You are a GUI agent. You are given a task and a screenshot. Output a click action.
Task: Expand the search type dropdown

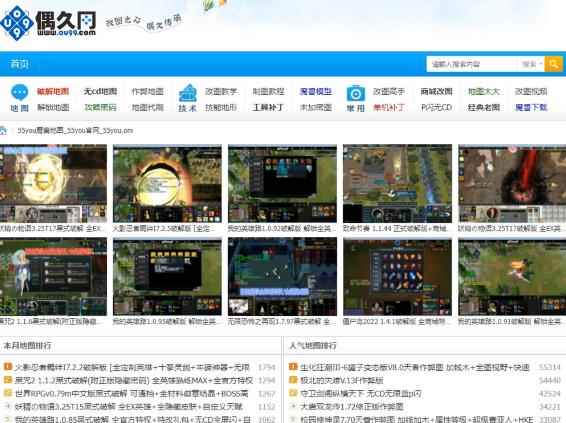[532, 64]
